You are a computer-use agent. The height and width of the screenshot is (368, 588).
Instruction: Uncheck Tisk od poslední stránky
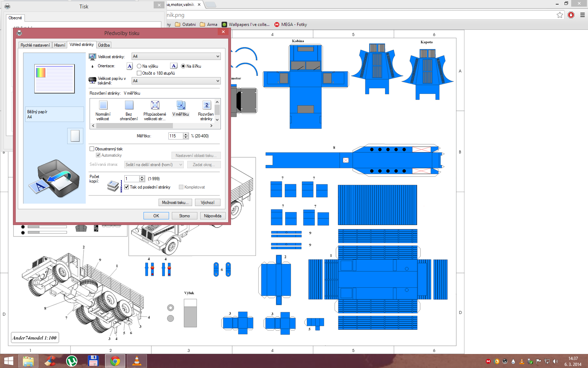(127, 187)
